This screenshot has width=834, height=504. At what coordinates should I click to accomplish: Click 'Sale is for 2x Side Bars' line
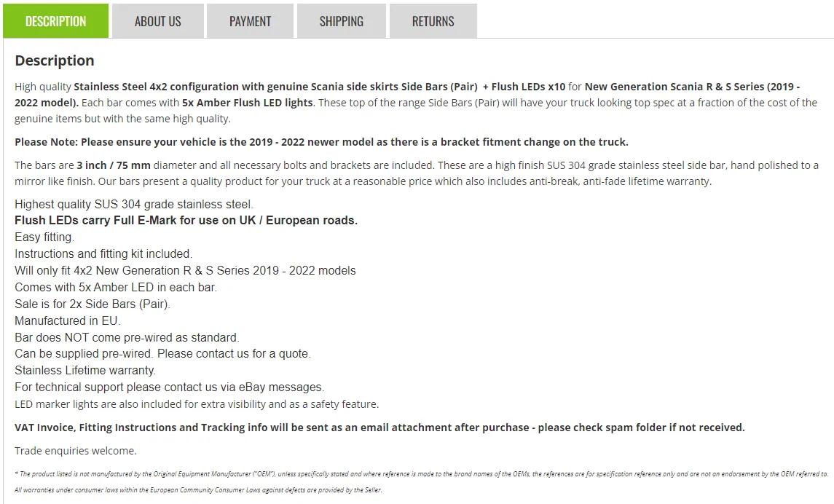click(92, 304)
